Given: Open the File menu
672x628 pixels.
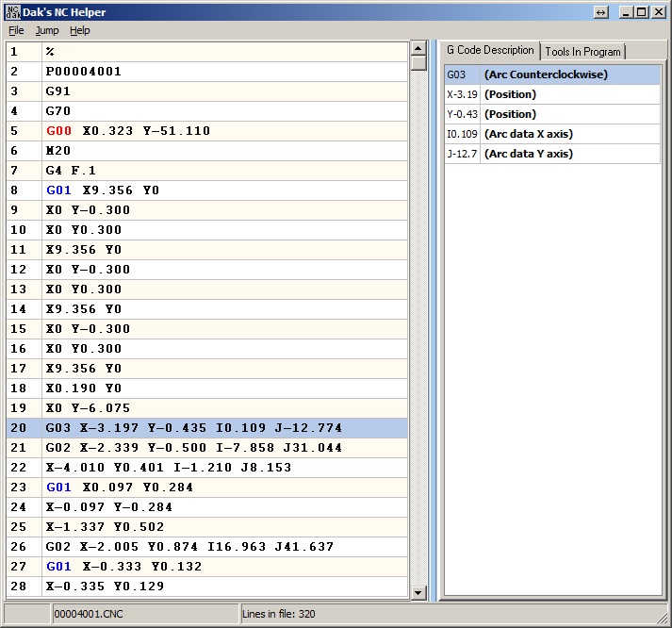Looking at the screenshot, I should 16,30.
